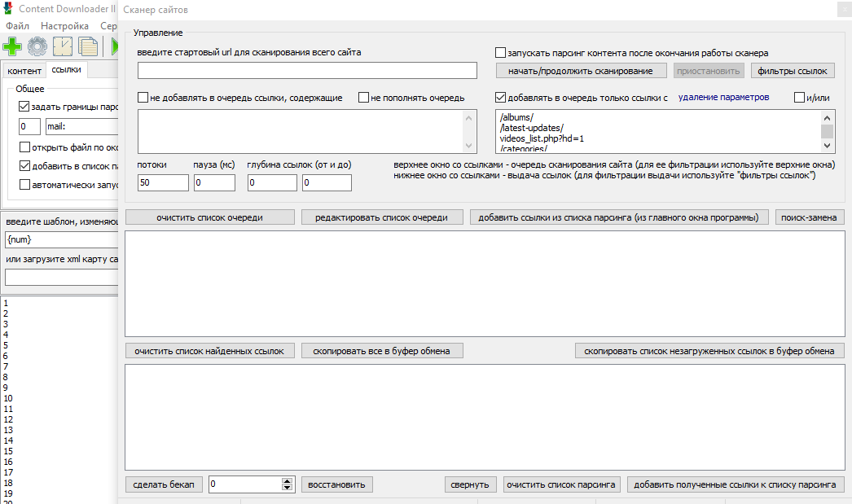The width and height of the screenshot is (852, 504).
Task: Click the green plus toolbar icon
Action: (12, 46)
